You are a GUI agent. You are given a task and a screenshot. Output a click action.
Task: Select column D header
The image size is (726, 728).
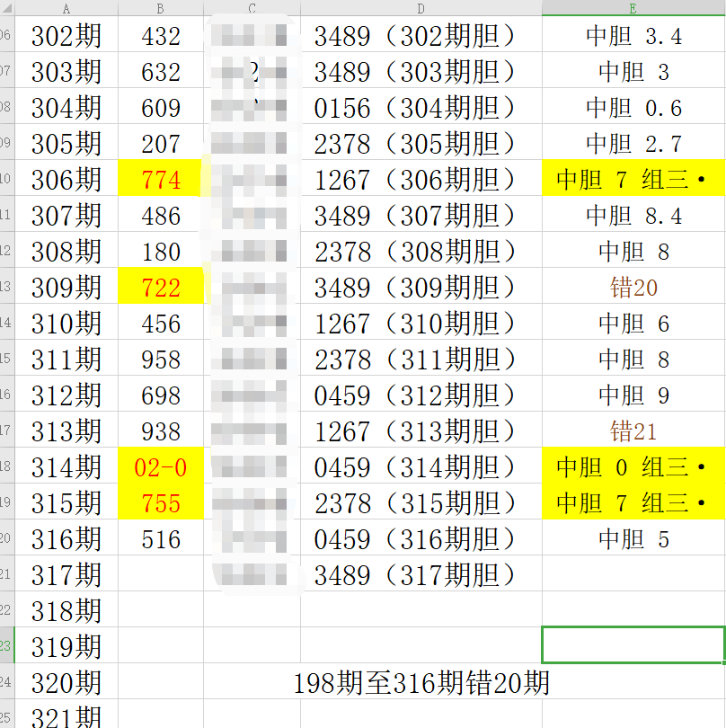421,8
